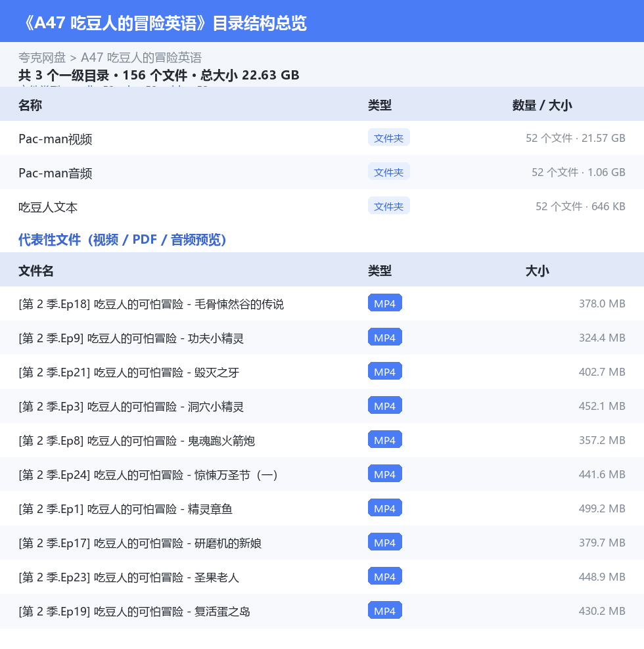Select file Ep24 惊悚万圣节（一）

tap(322, 474)
